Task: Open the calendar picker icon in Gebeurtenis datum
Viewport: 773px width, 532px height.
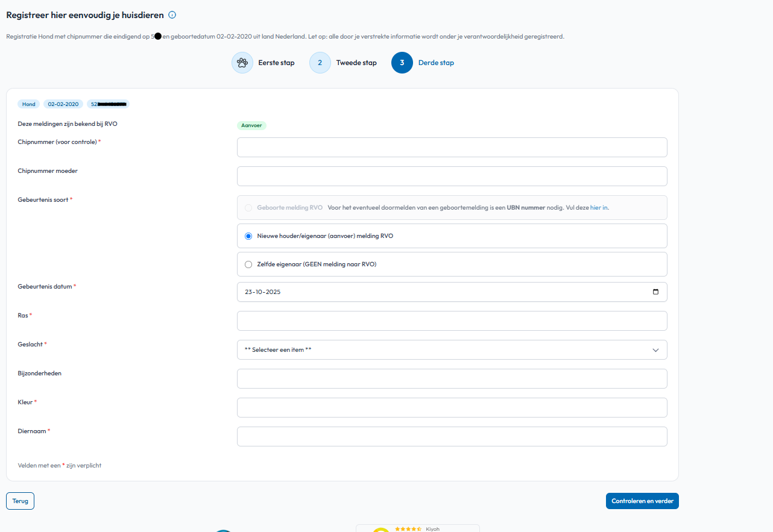Action: click(x=655, y=292)
